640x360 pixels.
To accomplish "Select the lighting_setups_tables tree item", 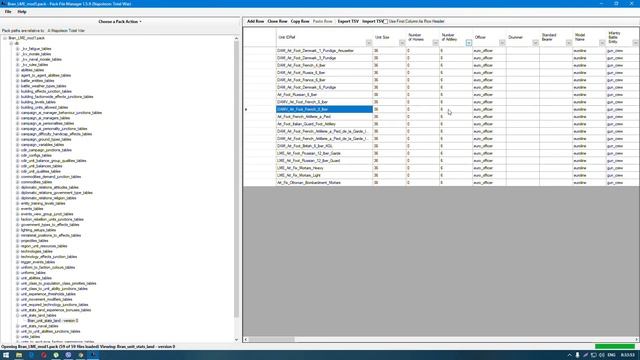I will [x=38, y=230].
